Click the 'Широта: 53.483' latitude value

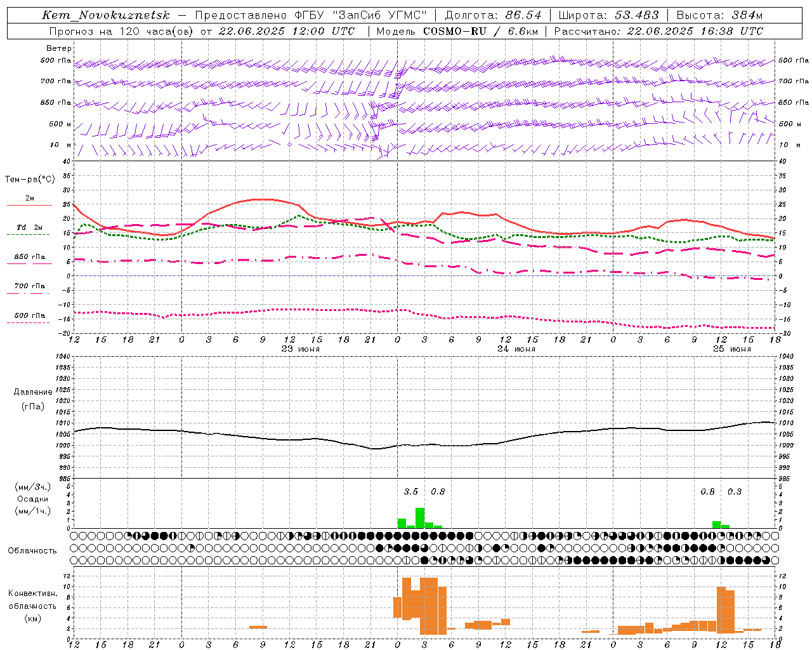(x=608, y=15)
